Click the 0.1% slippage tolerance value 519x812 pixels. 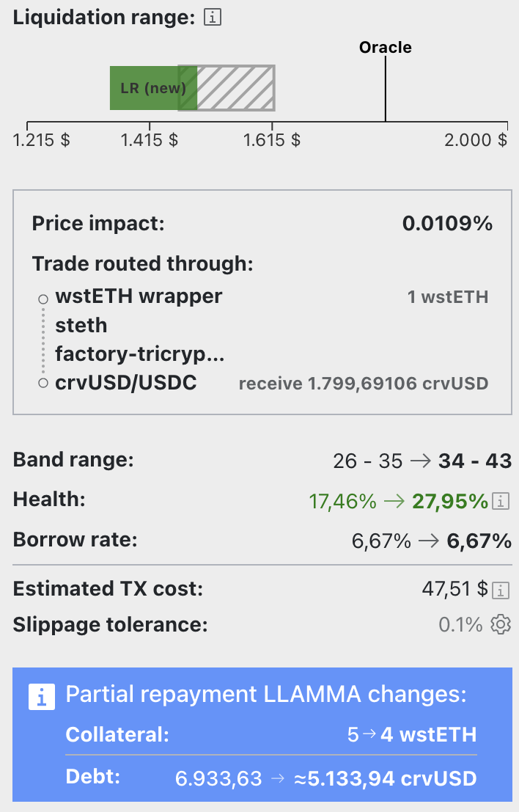tap(460, 624)
